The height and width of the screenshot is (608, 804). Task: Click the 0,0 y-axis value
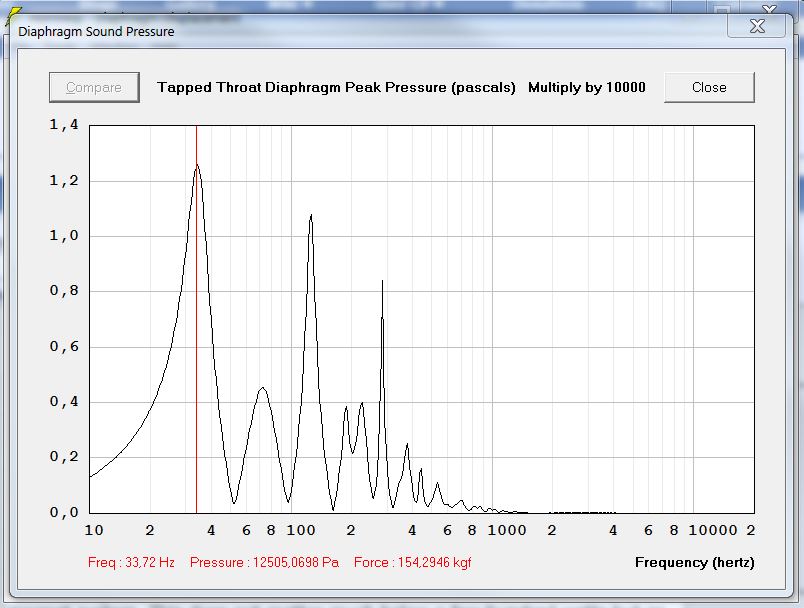[x=64, y=512]
